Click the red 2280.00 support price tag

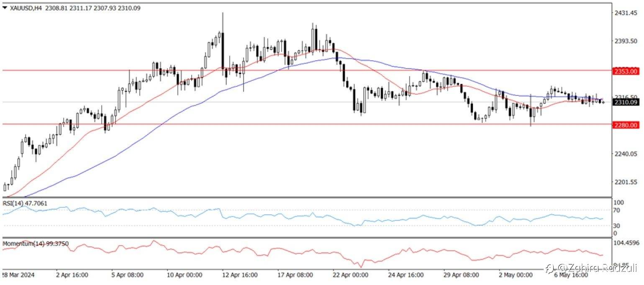[626, 125]
